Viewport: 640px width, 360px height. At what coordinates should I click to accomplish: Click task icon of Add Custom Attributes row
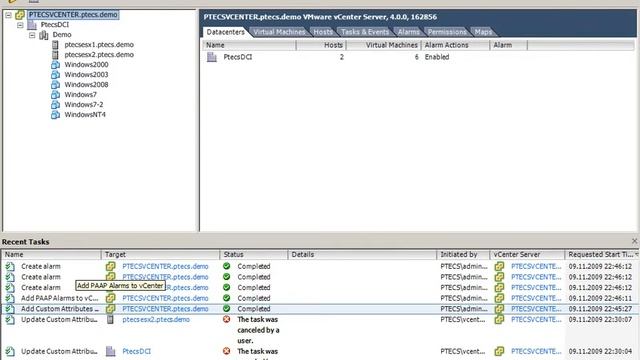[x=10, y=309]
